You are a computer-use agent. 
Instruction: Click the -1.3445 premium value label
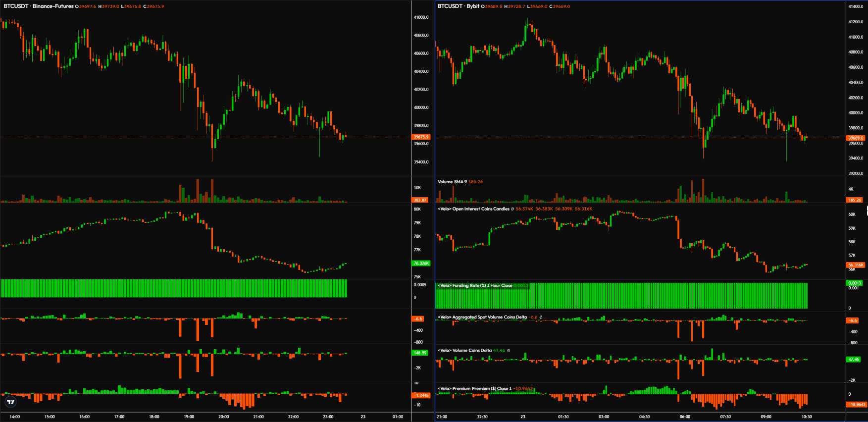click(x=421, y=396)
